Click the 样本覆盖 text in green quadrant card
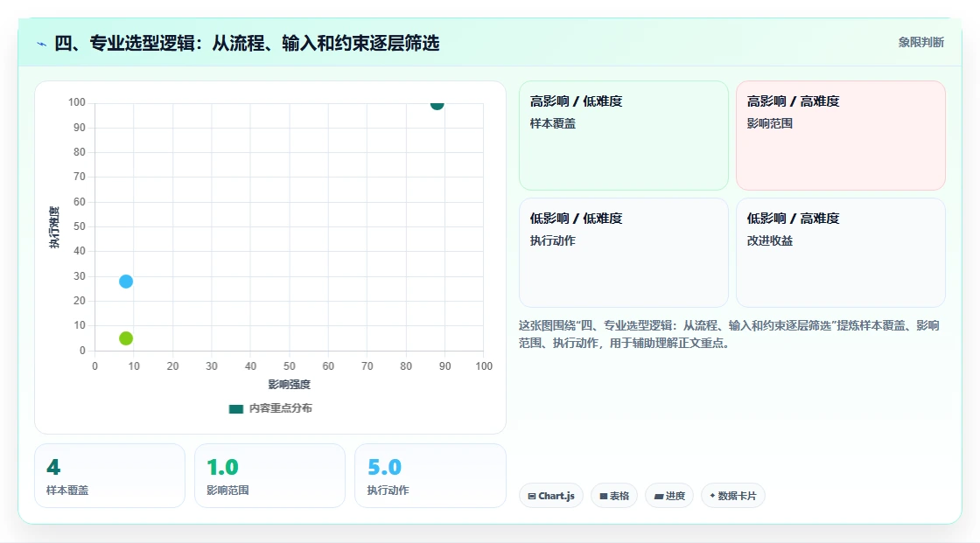Screen dimensions: 980x543 pyautogui.click(x=552, y=123)
